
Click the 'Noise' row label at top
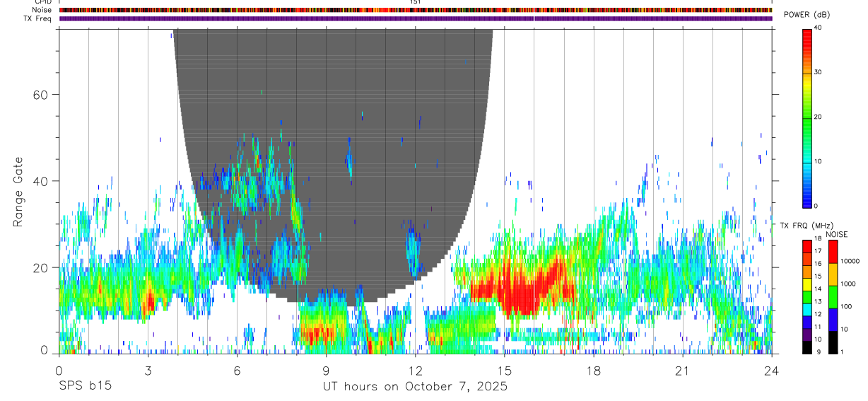(42, 10)
